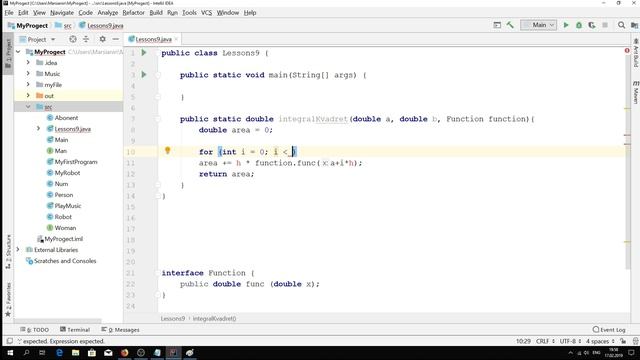This screenshot has height=360, width=640.
Task: Open the Firefox taskbar icon
Action: (x=124, y=353)
